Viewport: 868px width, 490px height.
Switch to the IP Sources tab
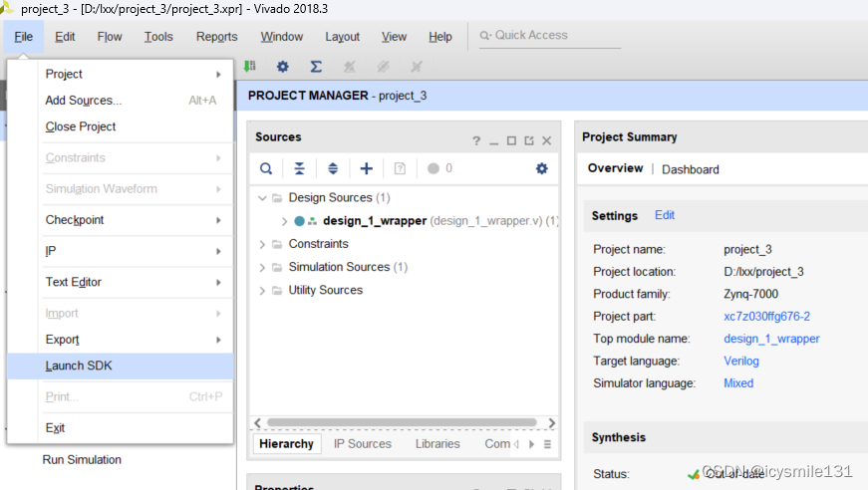pos(363,444)
